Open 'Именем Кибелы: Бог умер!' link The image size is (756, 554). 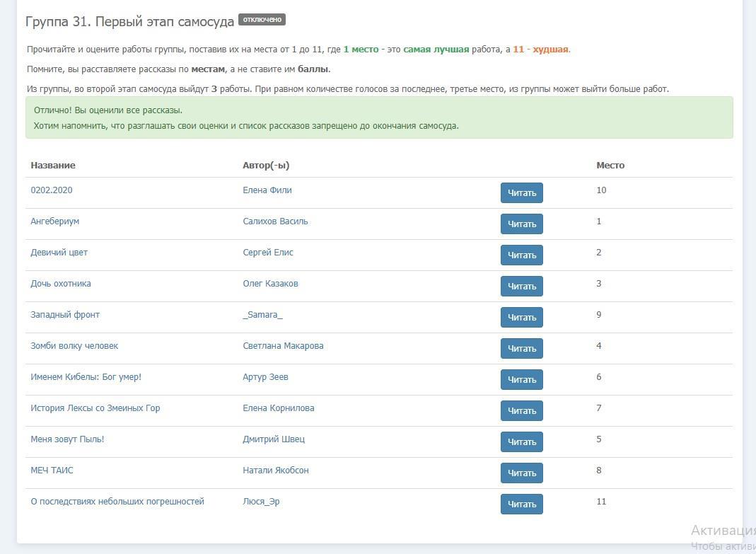click(86, 377)
